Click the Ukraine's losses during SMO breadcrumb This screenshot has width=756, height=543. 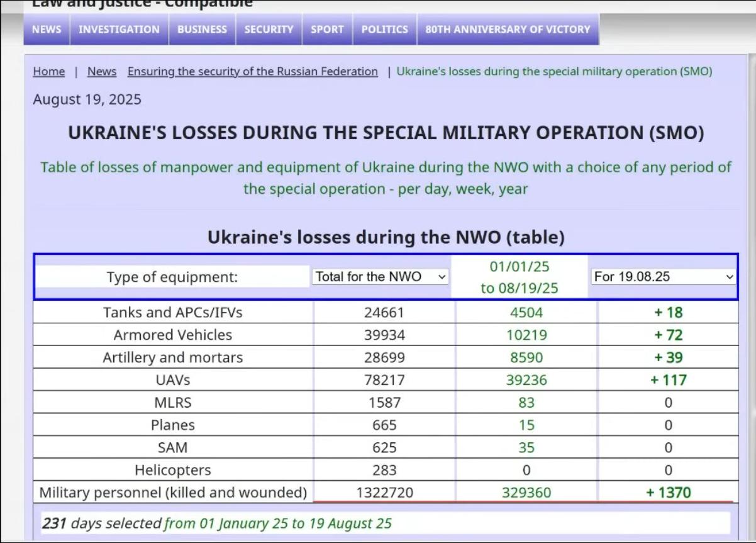tap(554, 72)
